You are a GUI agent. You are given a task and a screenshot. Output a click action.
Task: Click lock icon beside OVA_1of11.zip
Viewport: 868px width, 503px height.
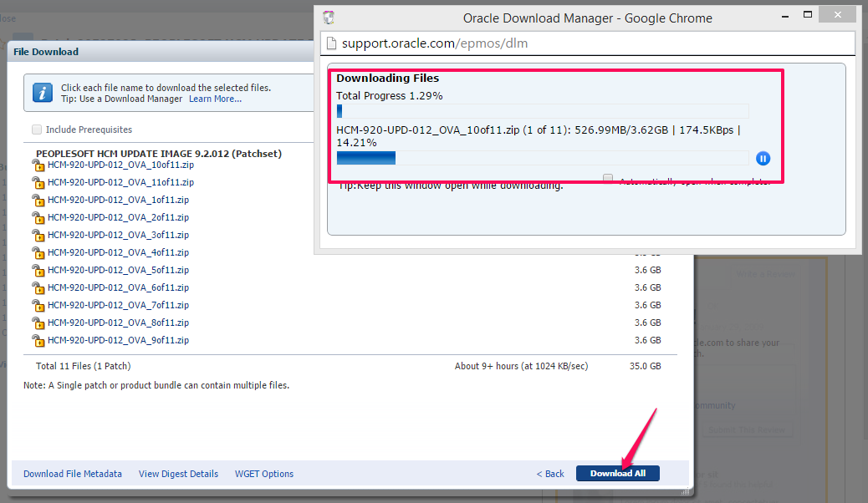pyautogui.click(x=38, y=201)
